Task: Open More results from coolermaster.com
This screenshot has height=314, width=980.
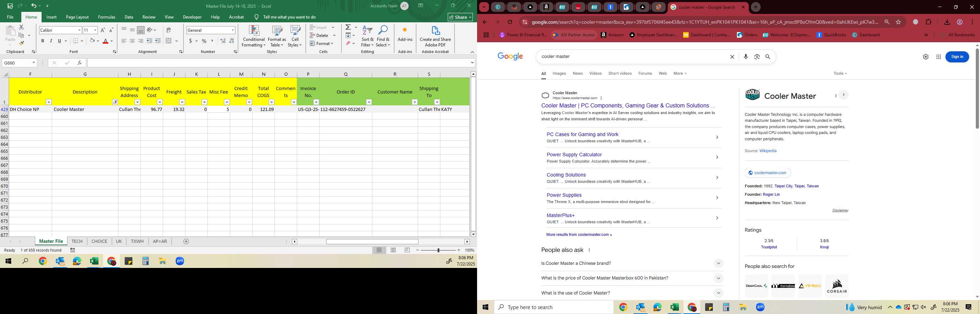Action: (x=579, y=235)
